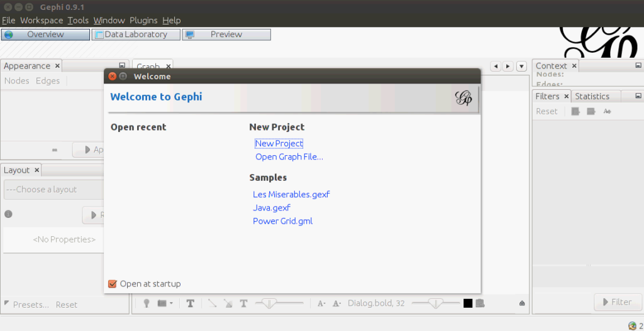The image size is (644, 331).
Task: Switch to the Overview perspective
Action: 45,35
